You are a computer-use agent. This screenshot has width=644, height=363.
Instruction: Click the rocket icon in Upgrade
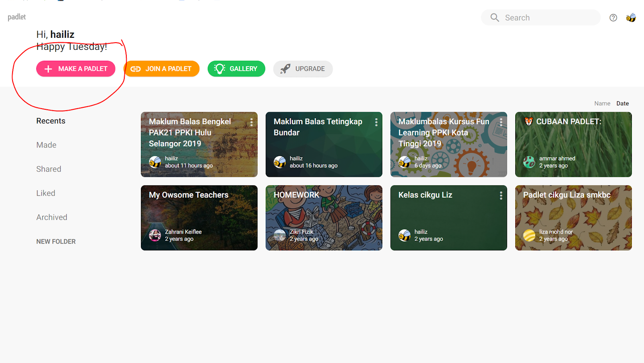pyautogui.click(x=285, y=69)
